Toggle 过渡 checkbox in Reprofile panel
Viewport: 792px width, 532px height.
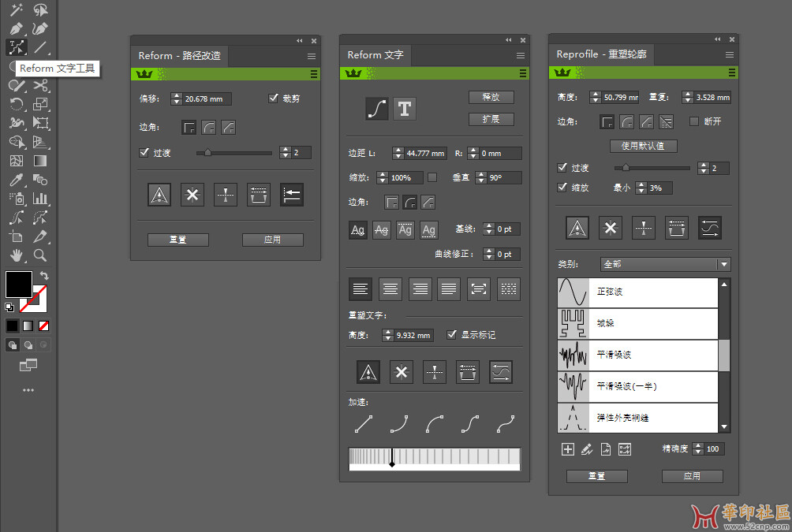click(562, 167)
